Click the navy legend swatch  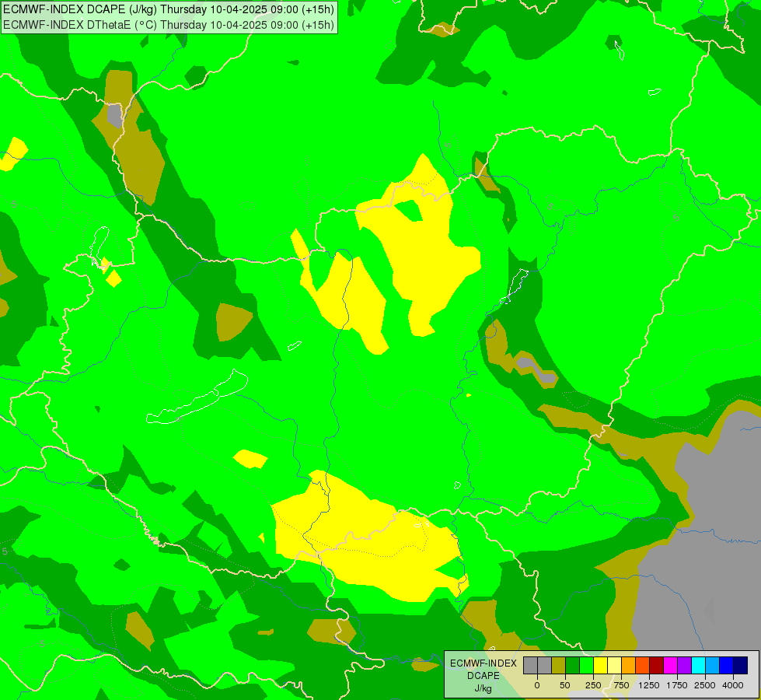(x=740, y=666)
